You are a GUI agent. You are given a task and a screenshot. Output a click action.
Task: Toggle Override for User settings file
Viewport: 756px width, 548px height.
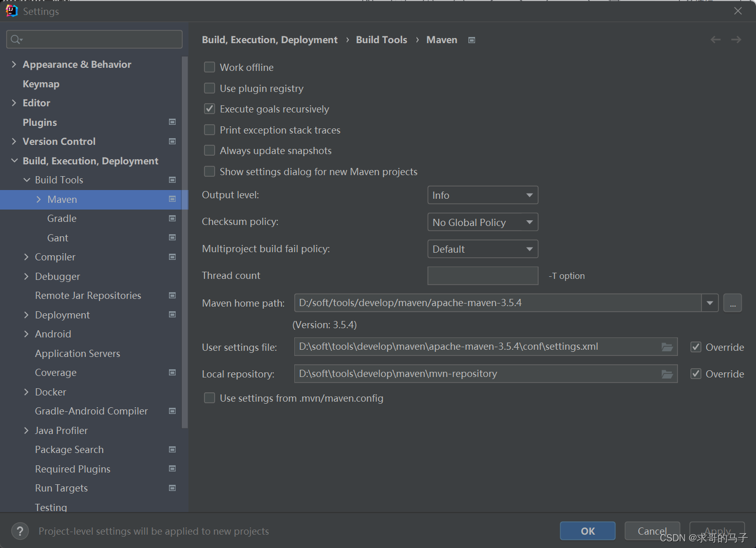point(696,347)
